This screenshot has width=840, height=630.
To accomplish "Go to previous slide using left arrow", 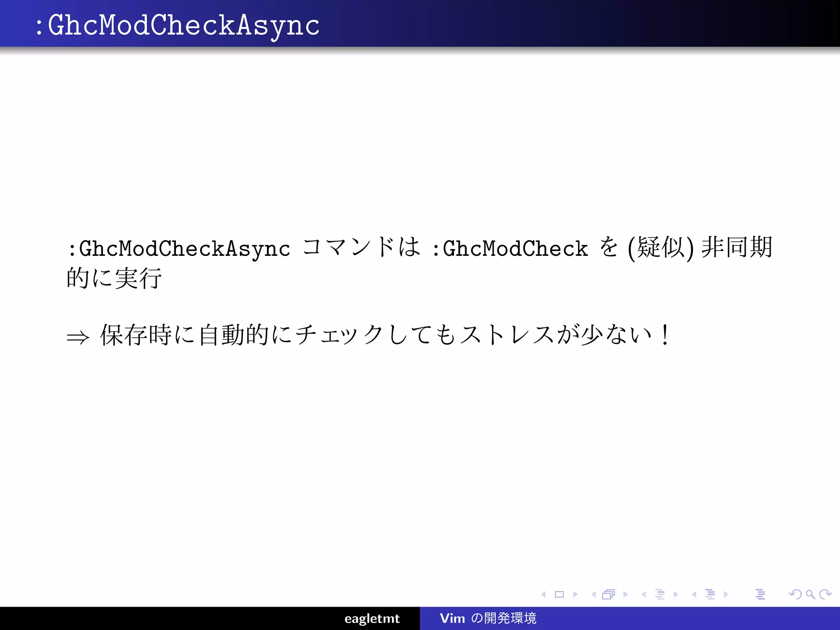I will point(543,594).
